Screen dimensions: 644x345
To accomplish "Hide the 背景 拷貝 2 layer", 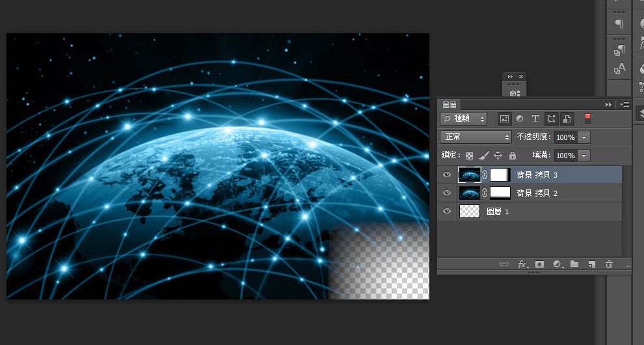I will tap(447, 193).
